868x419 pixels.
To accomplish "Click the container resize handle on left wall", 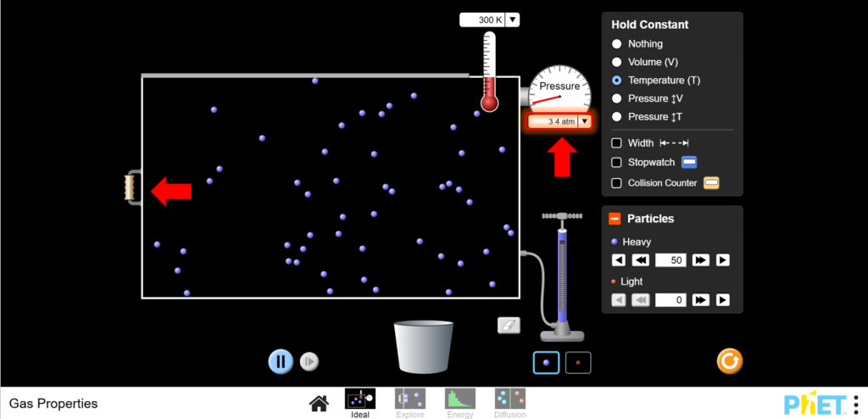I will pos(130,187).
